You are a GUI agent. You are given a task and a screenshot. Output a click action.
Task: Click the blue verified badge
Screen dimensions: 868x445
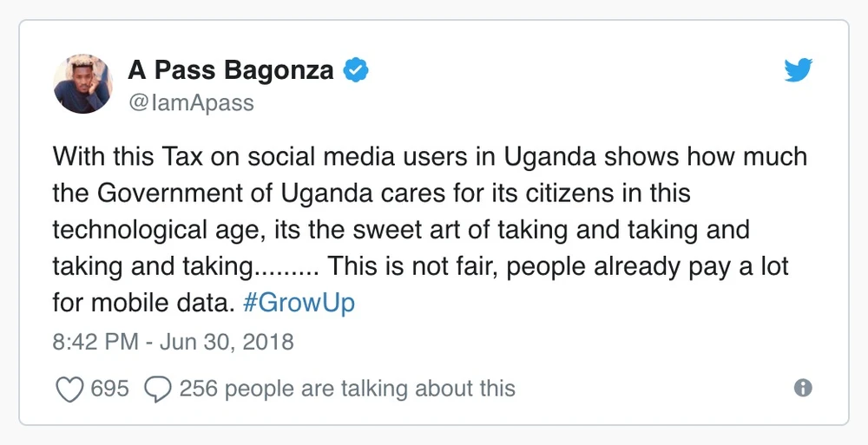pyautogui.click(x=356, y=70)
